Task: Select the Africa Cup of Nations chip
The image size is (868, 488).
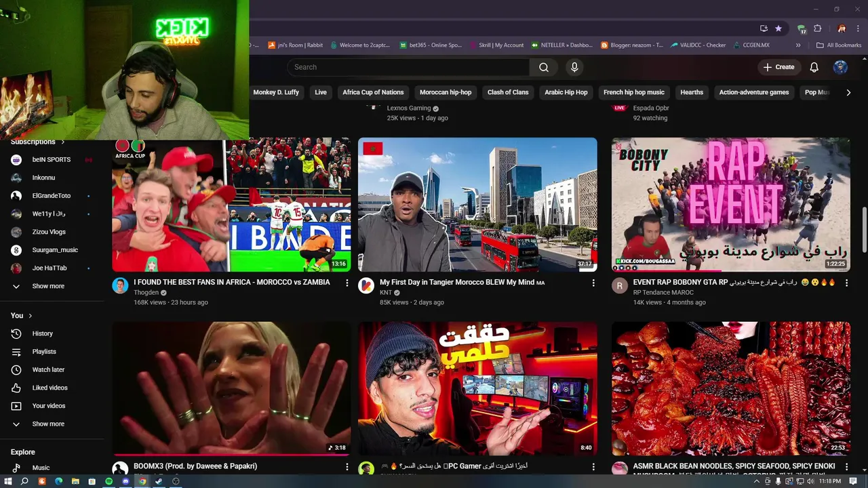Action: click(373, 92)
